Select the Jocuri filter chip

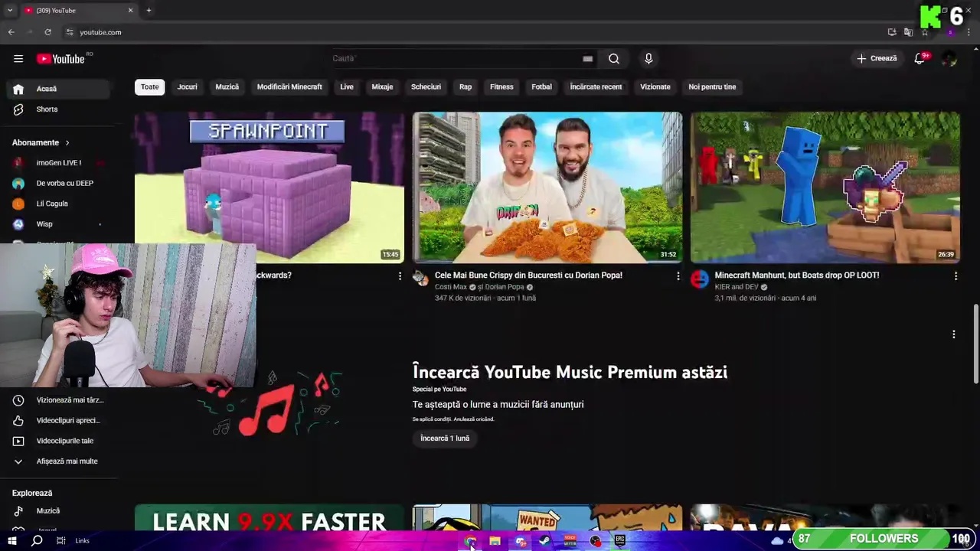pos(188,87)
